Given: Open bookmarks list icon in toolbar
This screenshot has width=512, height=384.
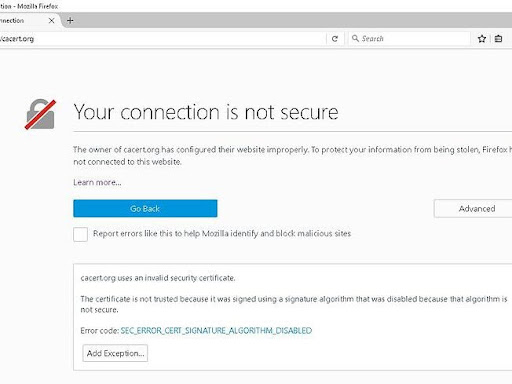Looking at the screenshot, I should click(498, 39).
